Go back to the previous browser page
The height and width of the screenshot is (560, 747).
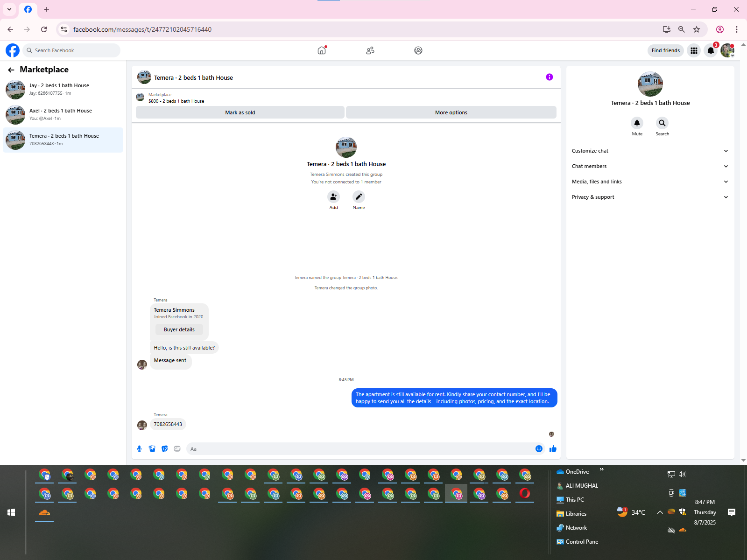[10, 29]
